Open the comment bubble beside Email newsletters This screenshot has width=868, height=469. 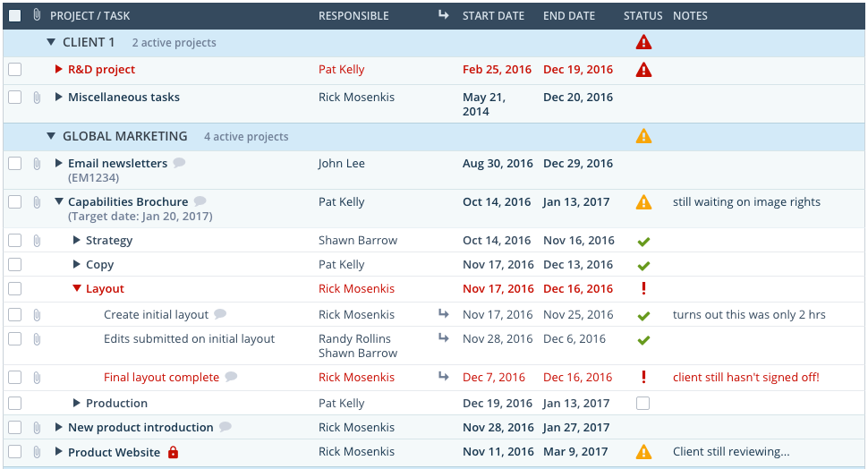point(179,163)
